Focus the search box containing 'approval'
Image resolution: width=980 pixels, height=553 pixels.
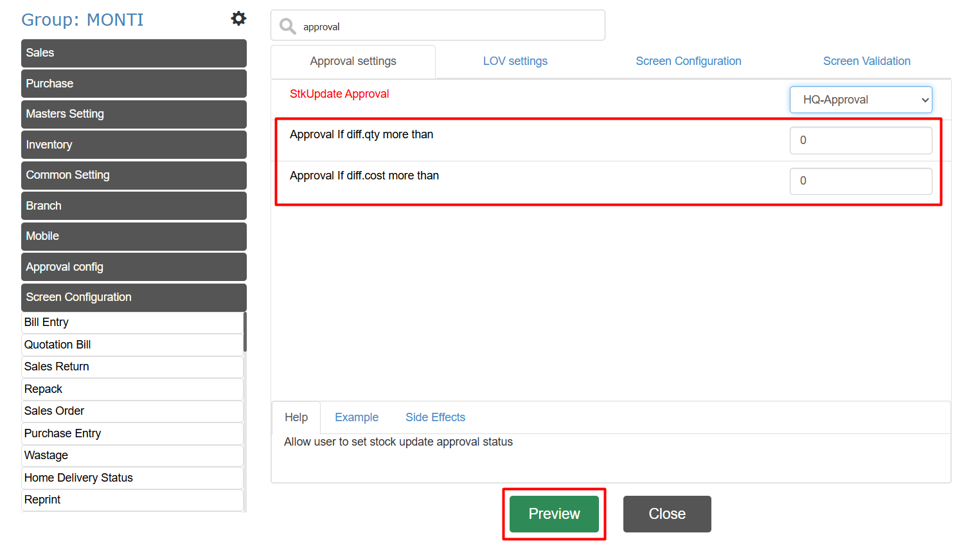click(450, 26)
